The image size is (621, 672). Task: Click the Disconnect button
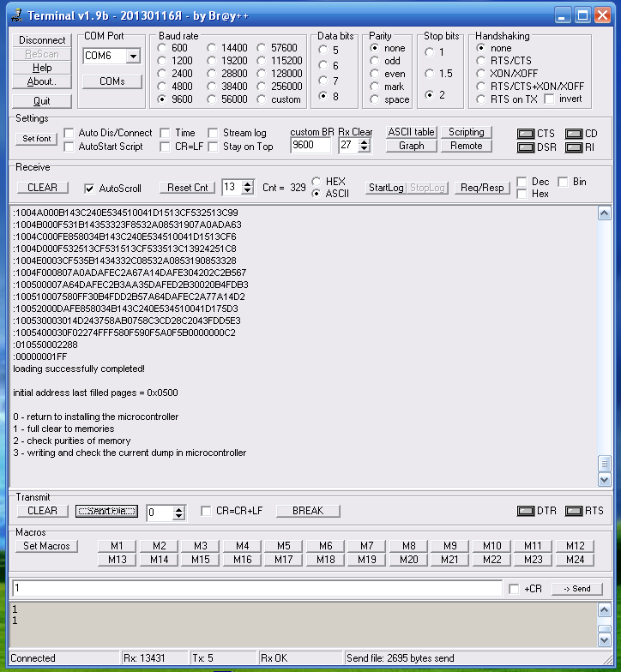tap(42, 39)
